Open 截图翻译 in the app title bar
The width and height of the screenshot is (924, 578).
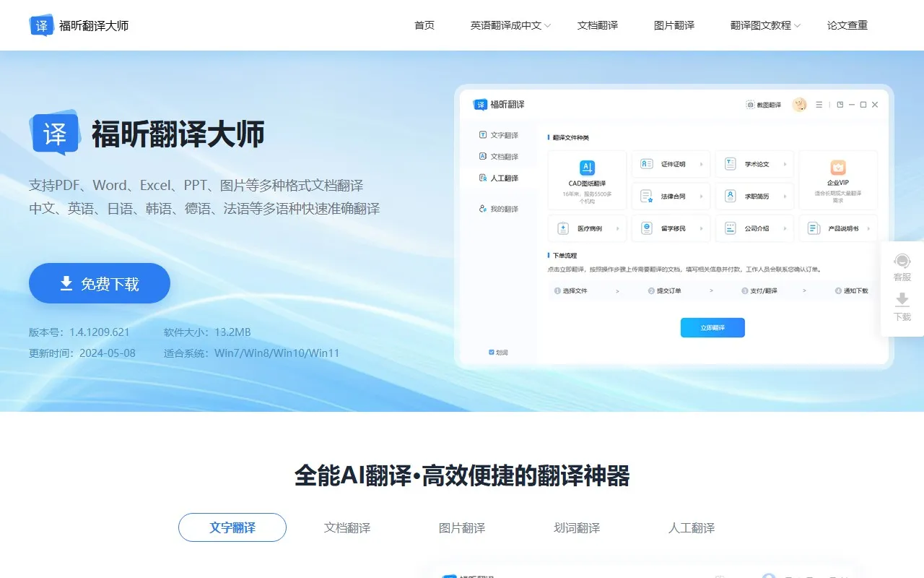coord(765,104)
